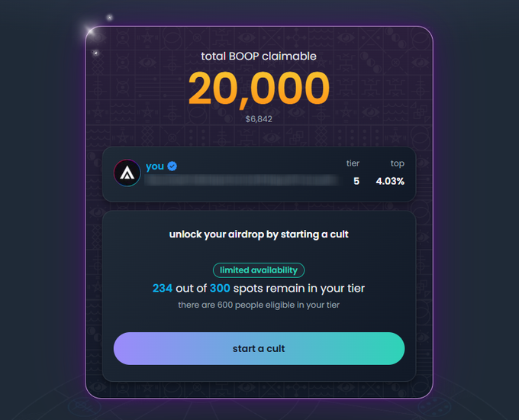Click the large sparkle at card corner
This screenshot has height=420, width=519.
91,32
